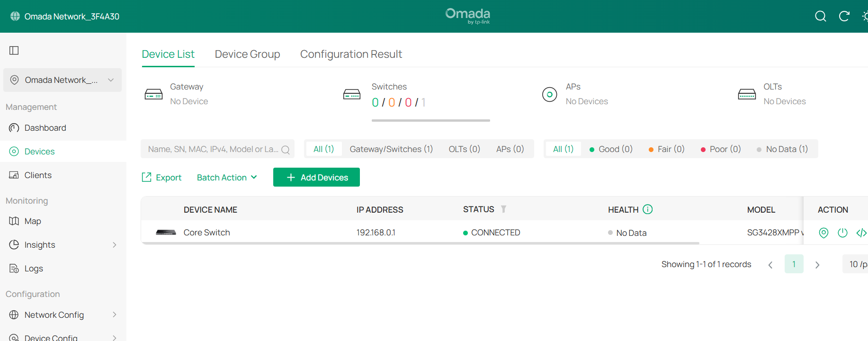Viewport: 868px width, 341px height.
Task: Go to the next page arrow
Action: coord(817,265)
